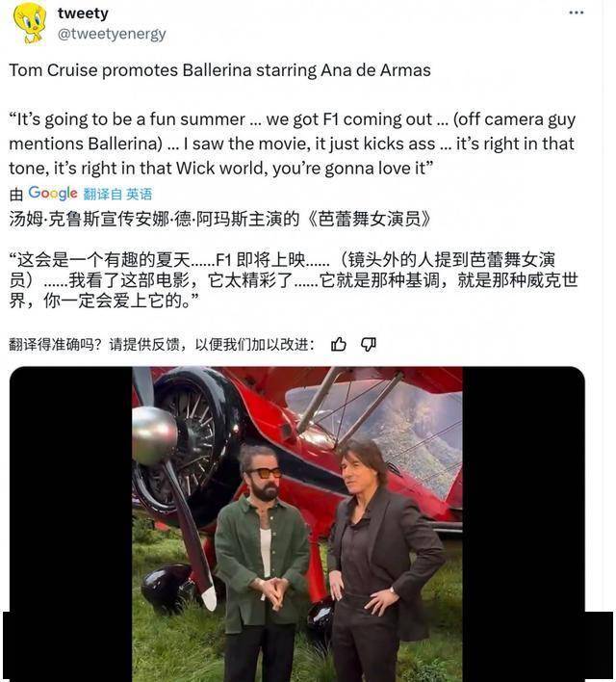The width and height of the screenshot is (616, 682).
Task: Click the English quote paragraph about F1
Action: pos(293,144)
